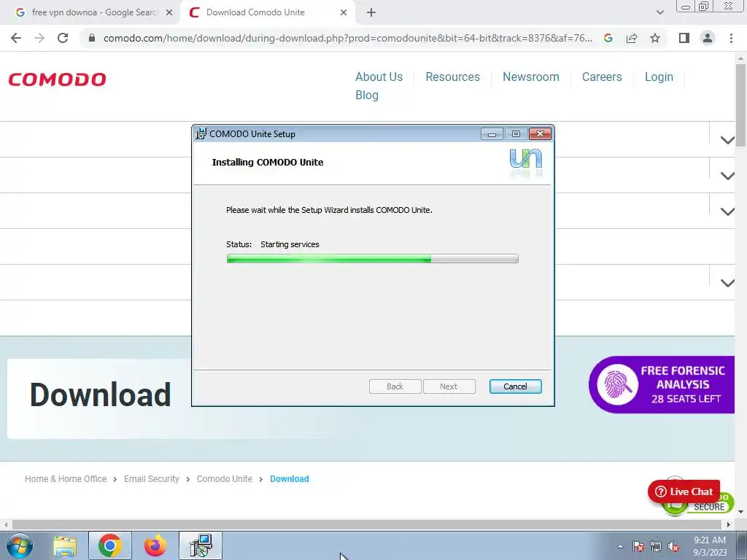Go back using the browser back arrow

(x=16, y=38)
